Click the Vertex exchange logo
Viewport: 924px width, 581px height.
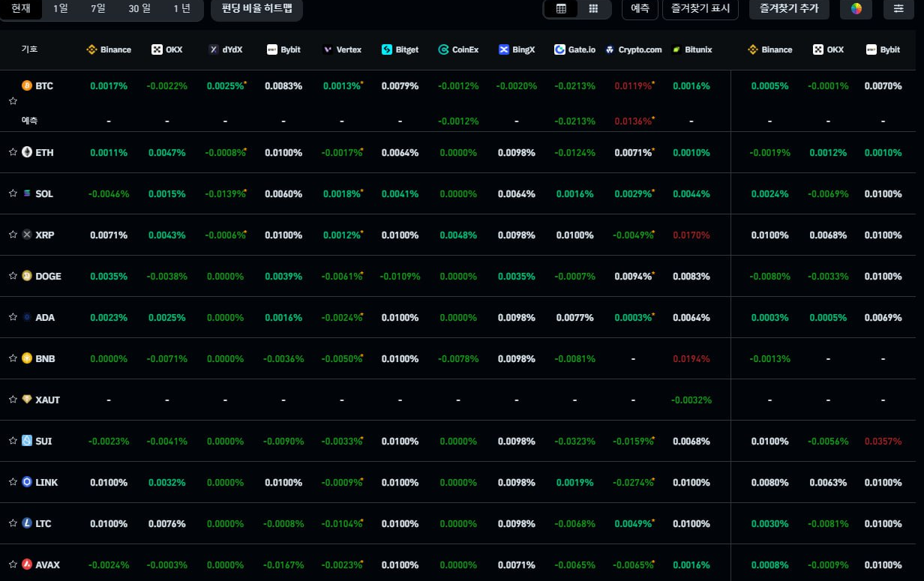click(328, 49)
